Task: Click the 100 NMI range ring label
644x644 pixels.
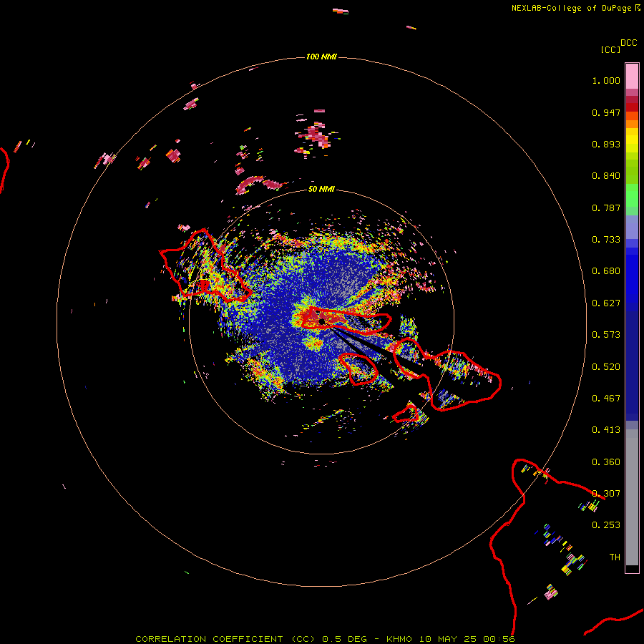Action: [x=321, y=57]
